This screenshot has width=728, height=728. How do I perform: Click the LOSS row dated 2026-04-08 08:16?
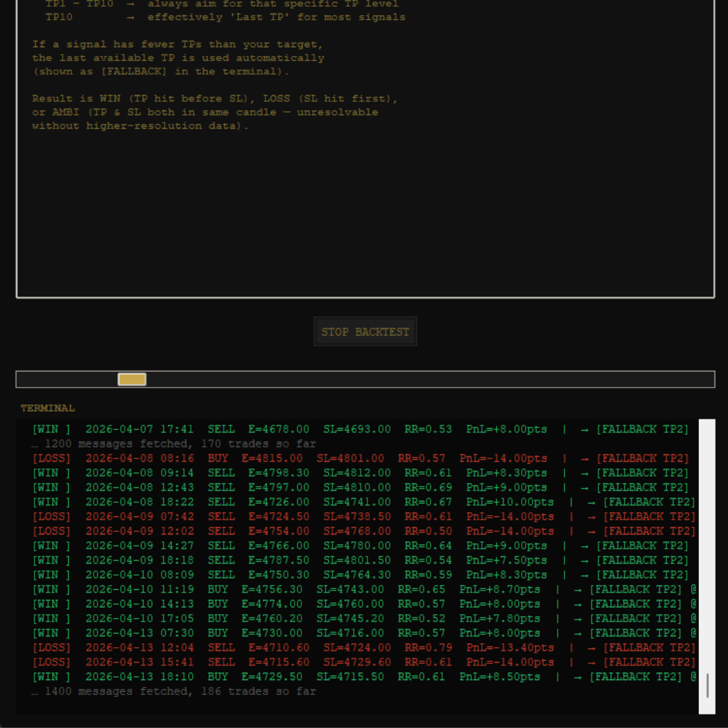click(x=360, y=458)
